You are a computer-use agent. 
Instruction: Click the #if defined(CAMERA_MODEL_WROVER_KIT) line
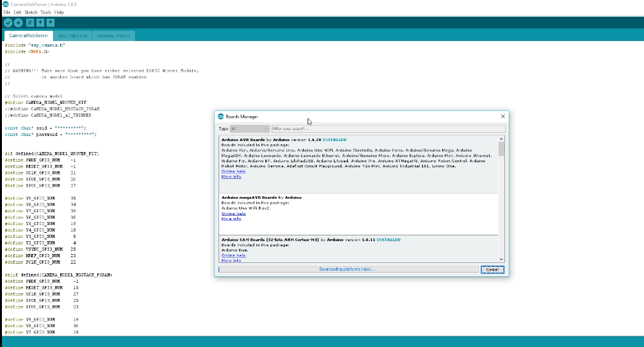point(52,154)
